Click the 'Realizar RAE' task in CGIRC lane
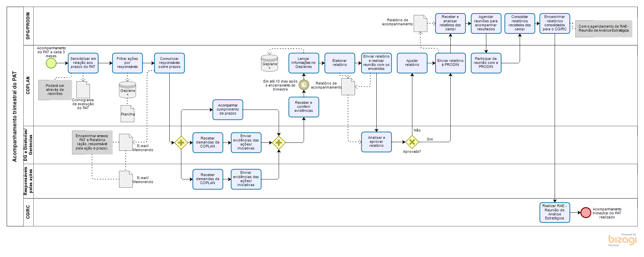The height and width of the screenshot is (257, 644). click(555, 212)
